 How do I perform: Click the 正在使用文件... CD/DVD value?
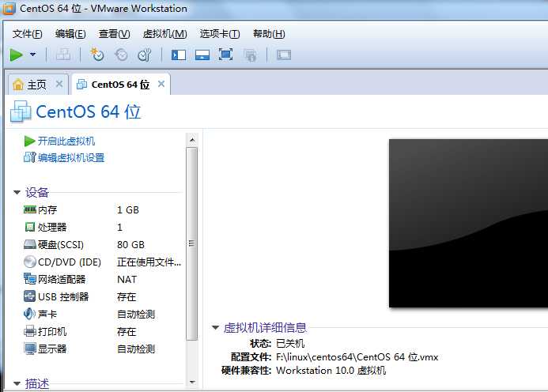(x=149, y=262)
